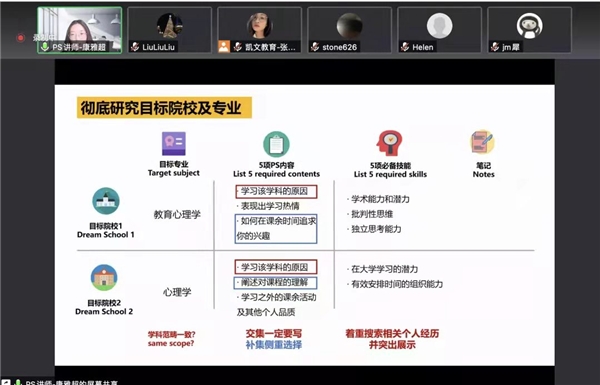Select the stone626 participant tile
The image size is (600, 385).
(x=349, y=30)
